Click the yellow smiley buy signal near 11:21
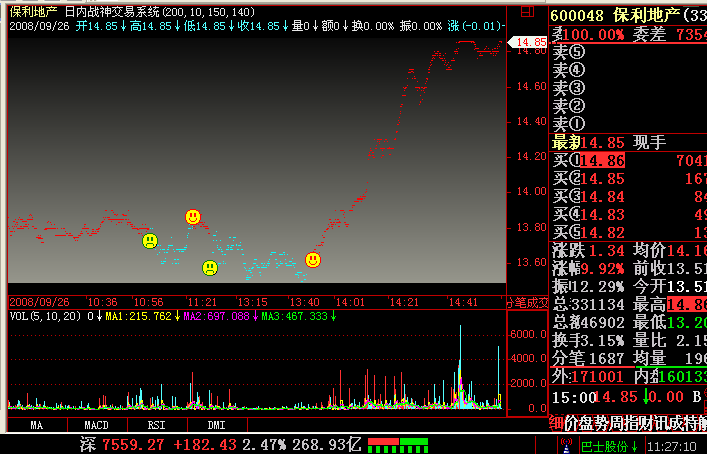The height and width of the screenshot is (454, 707). [x=193, y=217]
